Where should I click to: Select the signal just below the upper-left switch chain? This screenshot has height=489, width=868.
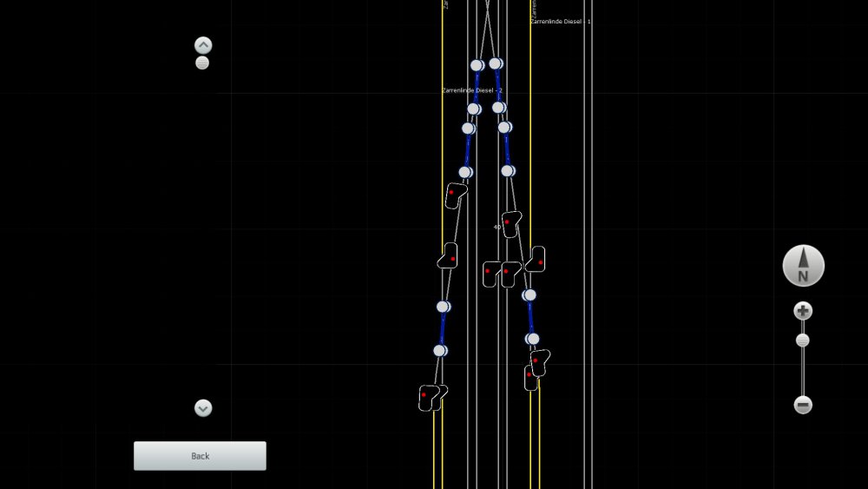(455, 195)
